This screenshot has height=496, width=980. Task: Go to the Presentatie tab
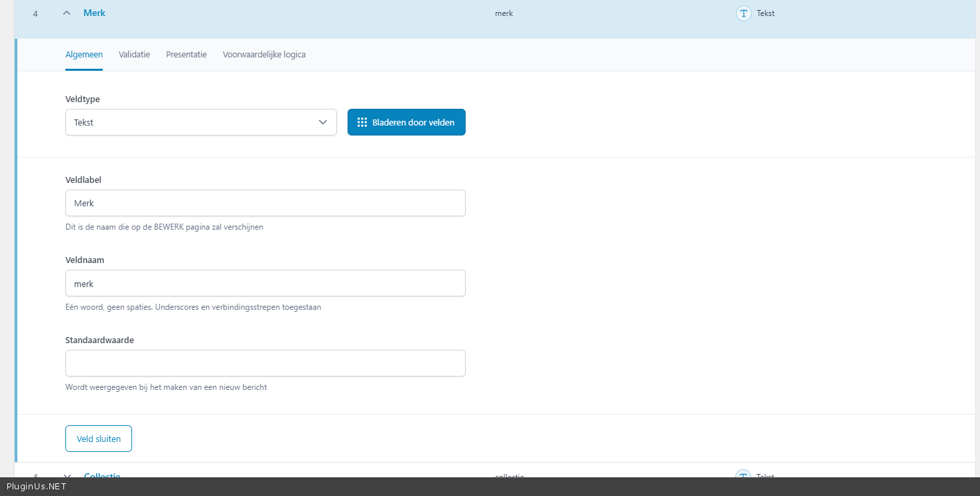(186, 55)
